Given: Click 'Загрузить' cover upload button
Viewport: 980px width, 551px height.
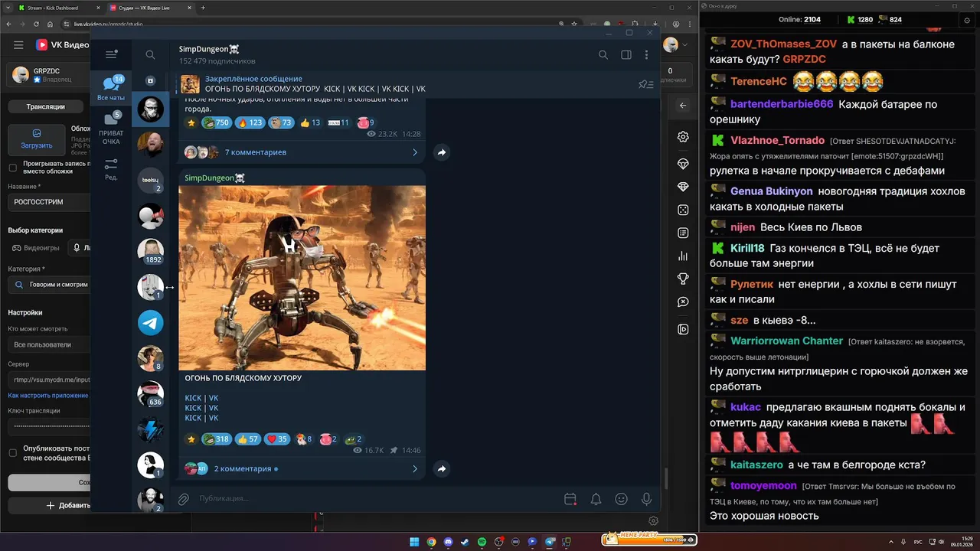Looking at the screenshot, I should pos(36,139).
